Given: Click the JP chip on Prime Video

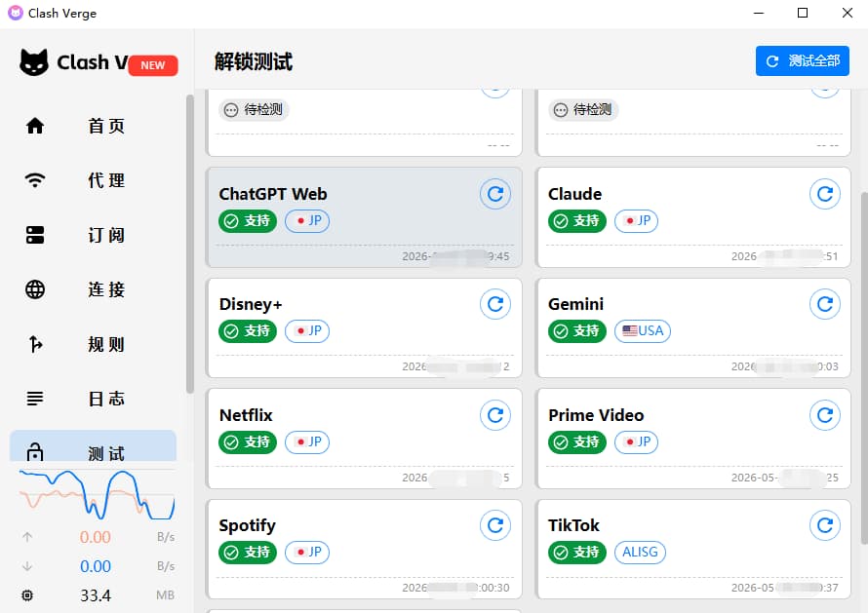Looking at the screenshot, I should (x=636, y=442).
